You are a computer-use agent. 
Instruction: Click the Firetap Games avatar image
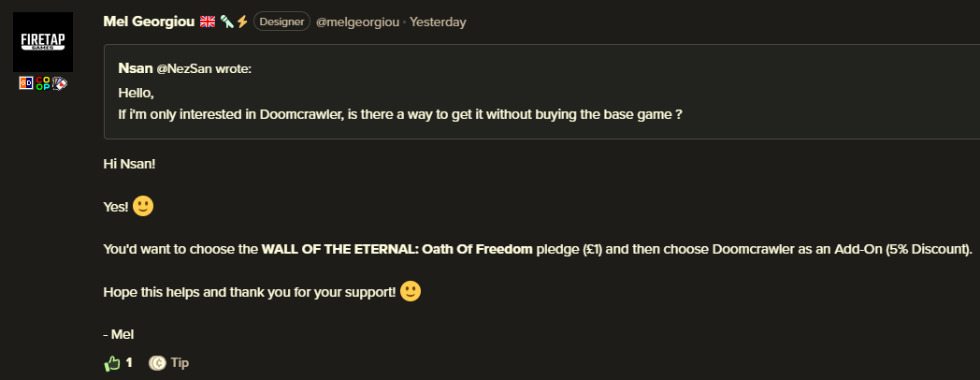tap(43, 42)
